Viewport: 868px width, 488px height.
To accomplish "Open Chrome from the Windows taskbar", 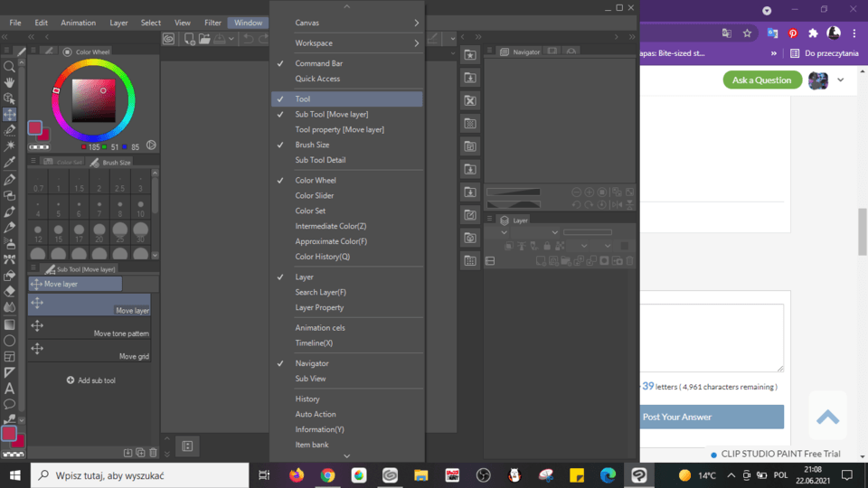I will [327, 475].
